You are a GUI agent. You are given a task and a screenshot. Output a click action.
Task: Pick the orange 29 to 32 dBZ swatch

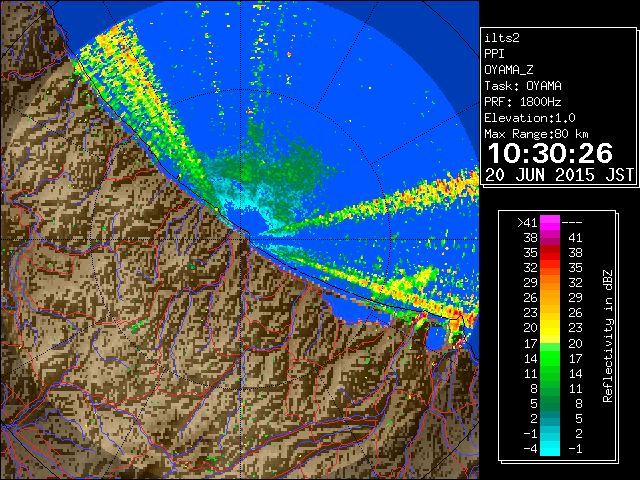coord(550,282)
